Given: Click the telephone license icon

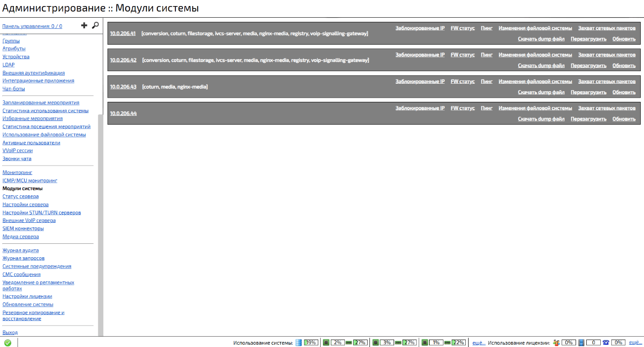Looking at the screenshot, I should tap(605, 343).
